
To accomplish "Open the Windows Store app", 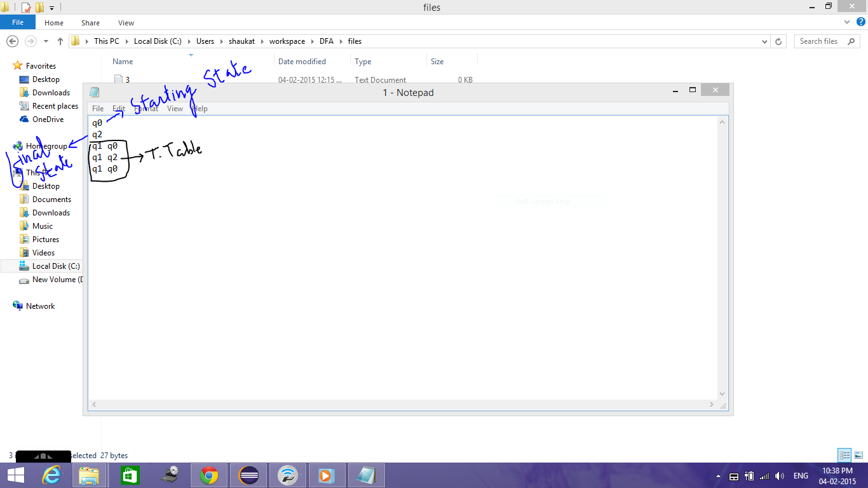I will (130, 475).
